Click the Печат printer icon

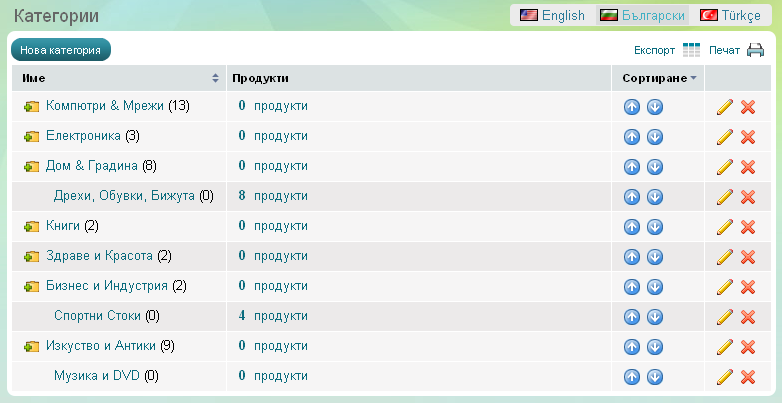point(755,50)
